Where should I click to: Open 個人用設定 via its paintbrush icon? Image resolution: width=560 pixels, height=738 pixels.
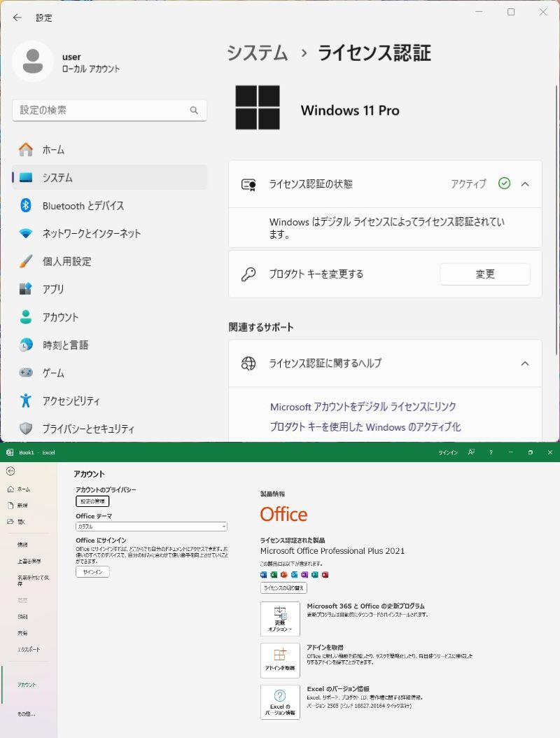26,261
